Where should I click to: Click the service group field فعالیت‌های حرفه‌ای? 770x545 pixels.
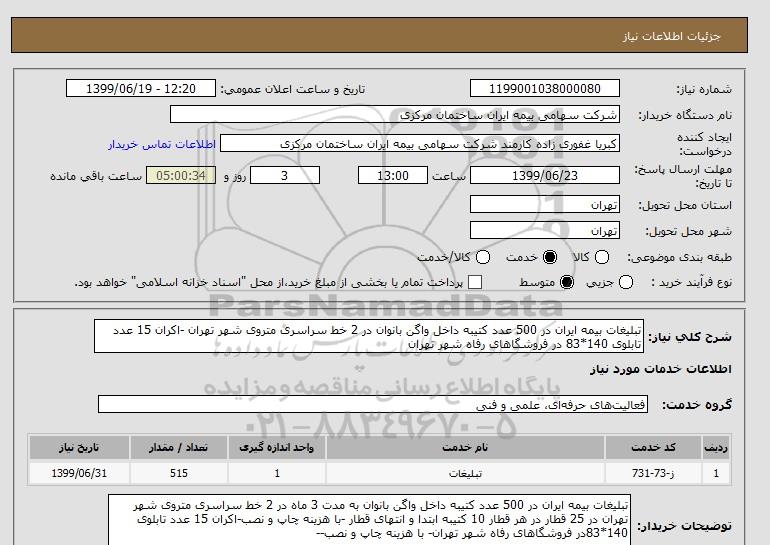pos(373,405)
